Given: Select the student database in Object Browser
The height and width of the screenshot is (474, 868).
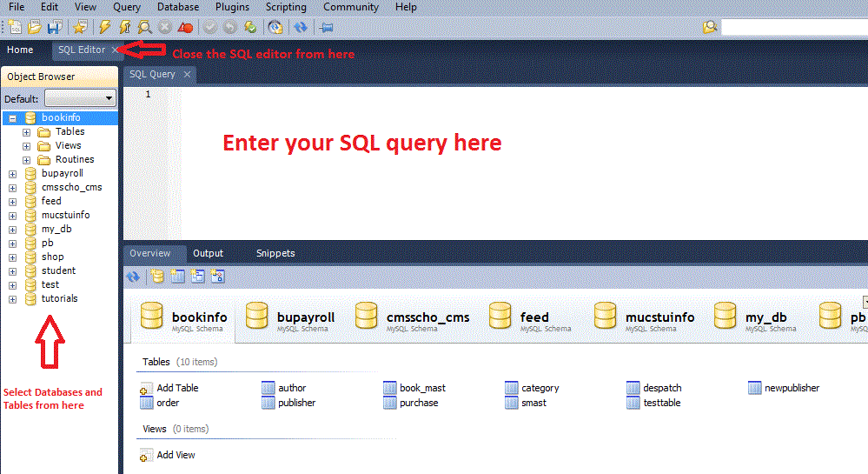Looking at the screenshot, I should [58, 271].
